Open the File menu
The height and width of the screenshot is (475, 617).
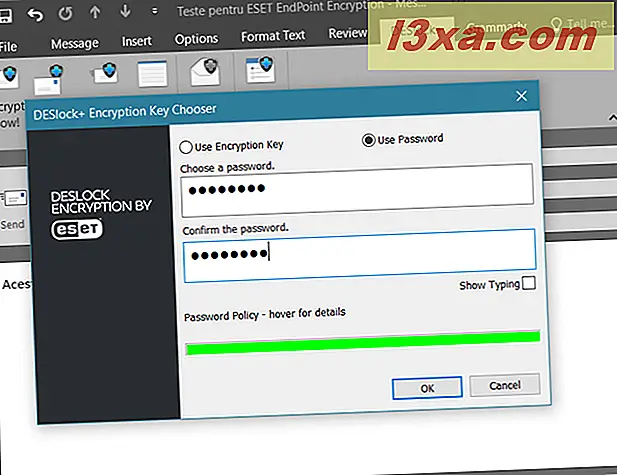click(x=8, y=47)
